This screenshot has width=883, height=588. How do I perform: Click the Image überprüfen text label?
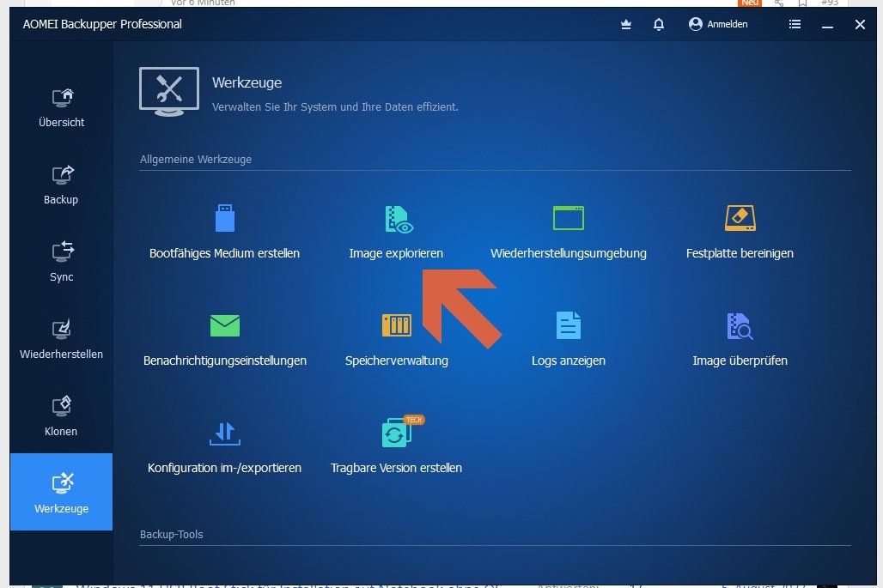click(740, 361)
